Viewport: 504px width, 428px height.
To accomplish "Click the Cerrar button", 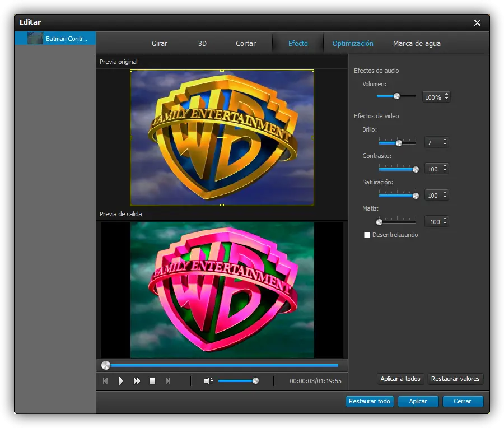I will (x=463, y=401).
